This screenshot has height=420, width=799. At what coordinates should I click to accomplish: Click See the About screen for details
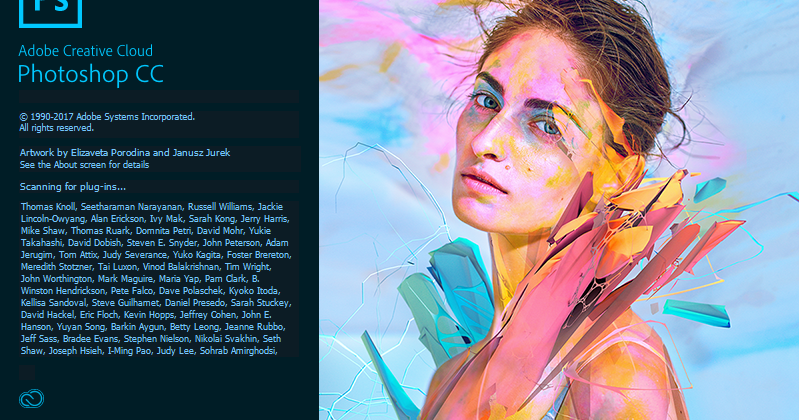tap(85, 165)
